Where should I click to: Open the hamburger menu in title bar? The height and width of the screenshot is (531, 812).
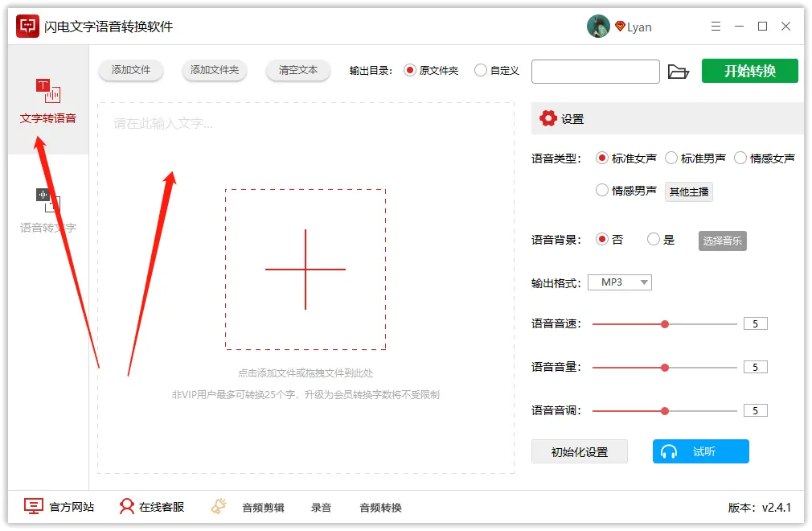pyautogui.click(x=716, y=27)
